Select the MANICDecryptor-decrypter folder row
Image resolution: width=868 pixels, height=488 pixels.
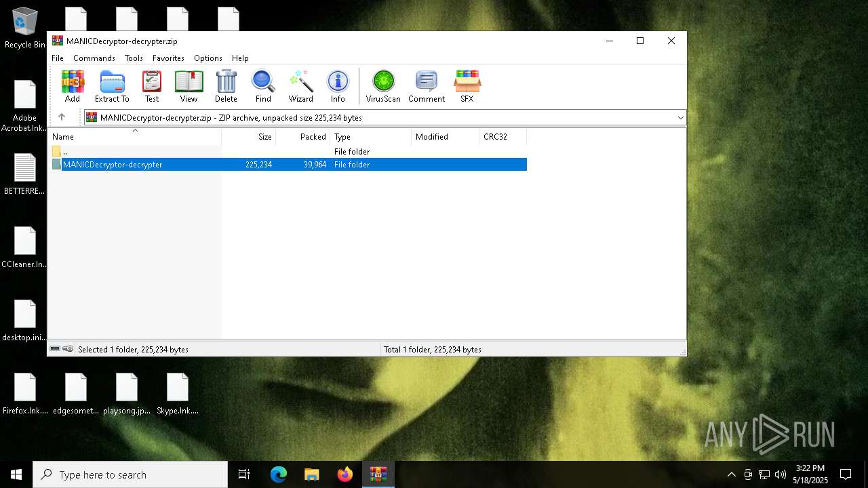pyautogui.click(x=288, y=165)
